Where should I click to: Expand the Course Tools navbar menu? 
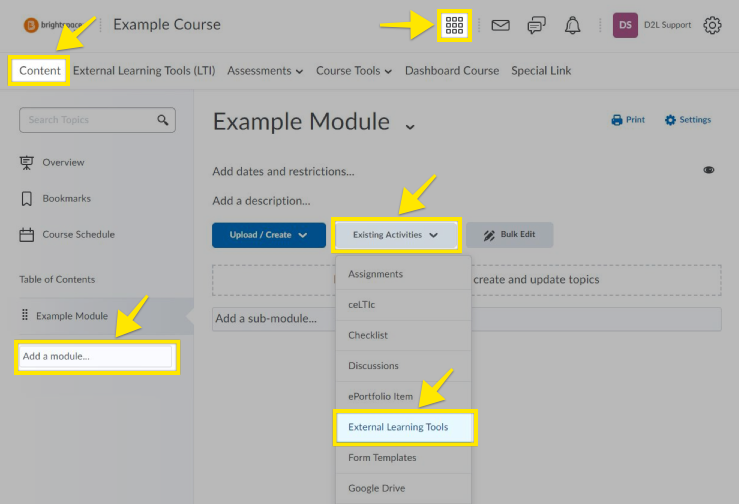tap(353, 71)
